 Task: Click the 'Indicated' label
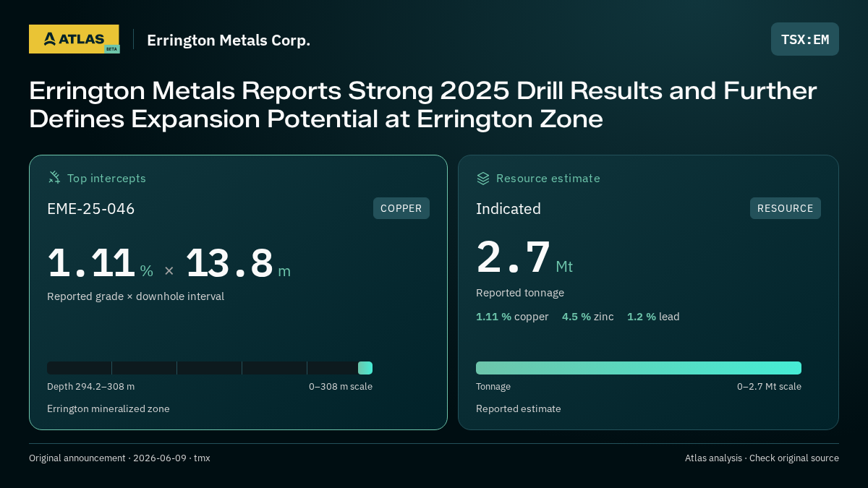pyautogui.click(x=509, y=209)
